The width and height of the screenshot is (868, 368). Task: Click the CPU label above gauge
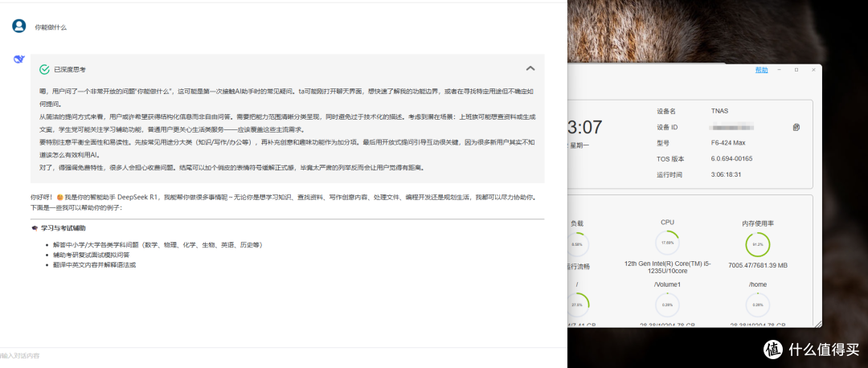(x=667, y=223)
